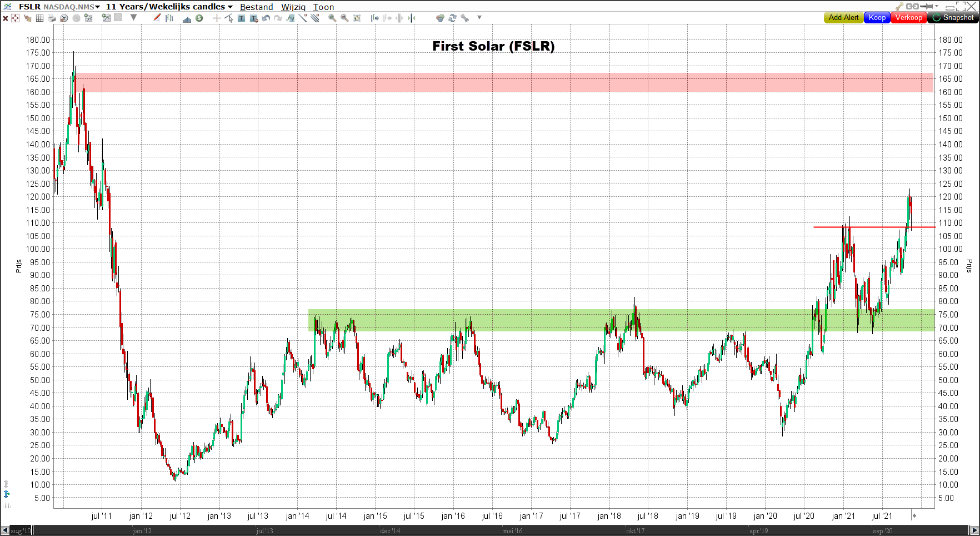Click the first blue time-shift arrow icon

375,18
